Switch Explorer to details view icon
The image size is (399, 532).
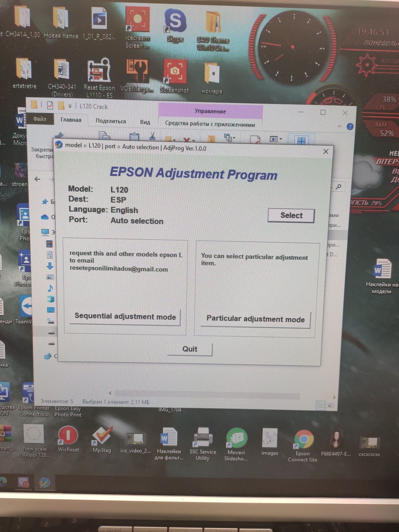(321, 406)
